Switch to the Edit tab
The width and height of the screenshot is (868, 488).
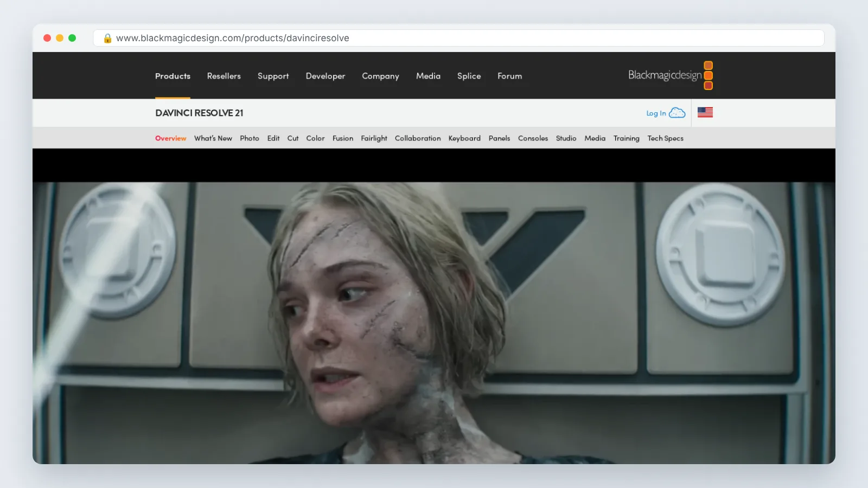[x=273, y=138]
